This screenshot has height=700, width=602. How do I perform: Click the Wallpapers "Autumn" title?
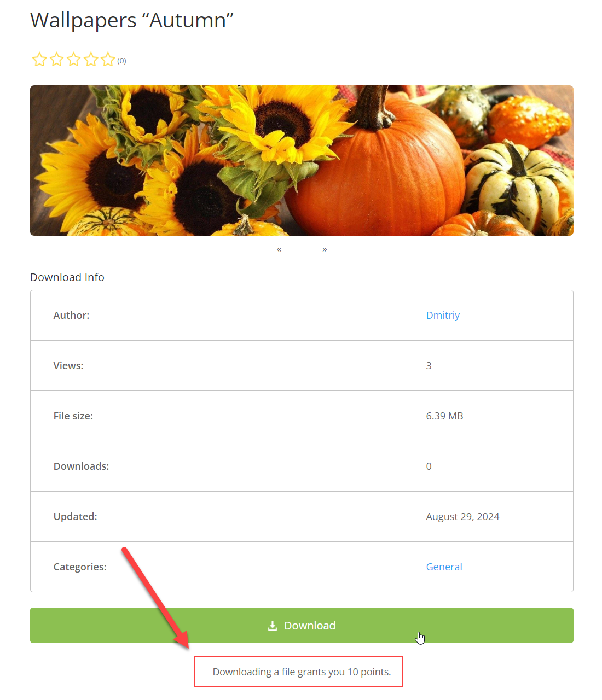click(132, 20)
